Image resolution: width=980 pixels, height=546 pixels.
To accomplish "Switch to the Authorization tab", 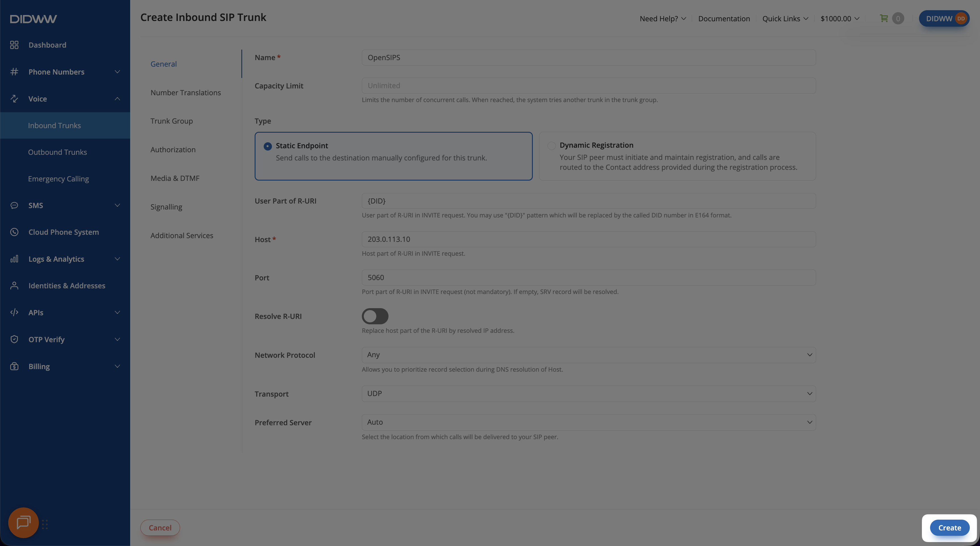I will coord(173,149).
